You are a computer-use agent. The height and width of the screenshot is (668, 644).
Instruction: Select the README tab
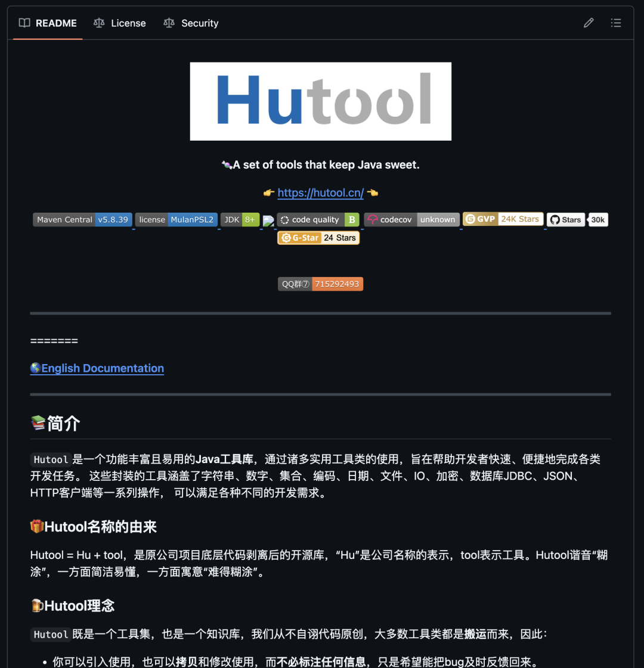pos(48,23)
